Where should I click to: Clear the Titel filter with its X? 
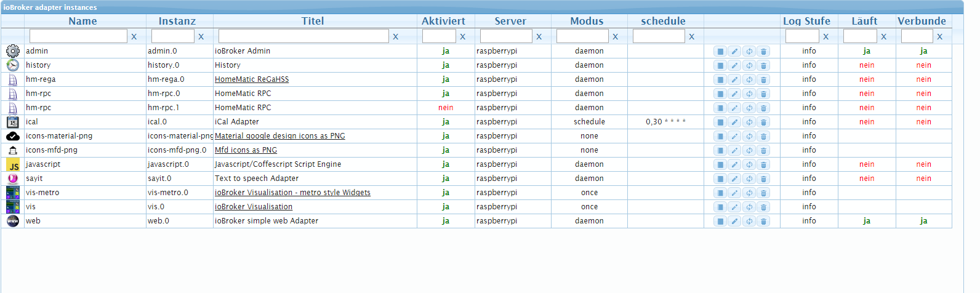point(396,37)
